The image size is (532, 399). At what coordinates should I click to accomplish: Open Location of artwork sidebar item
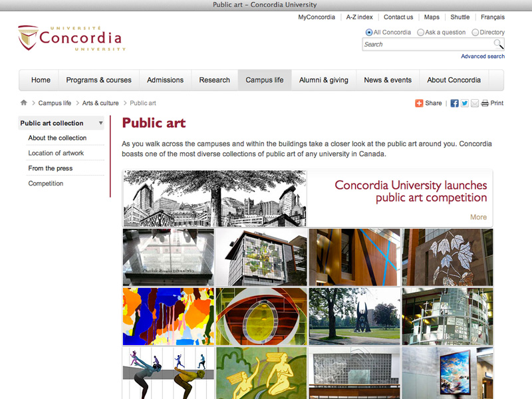tap(56, 153)
